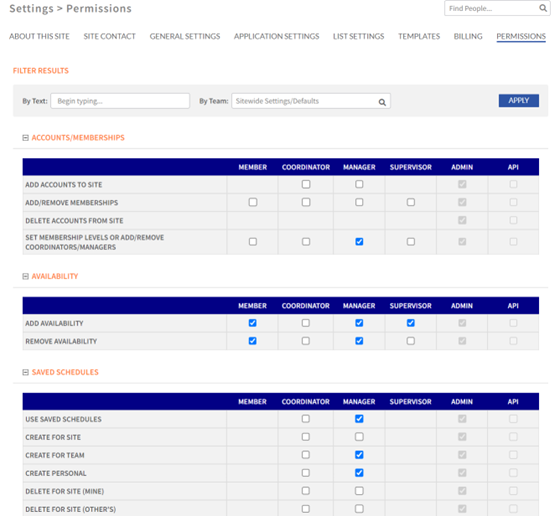Viewport: 560px width, 516px height.
Task: Collapse the Accounts/Memberships section
Action: click(x=25, y=138)
